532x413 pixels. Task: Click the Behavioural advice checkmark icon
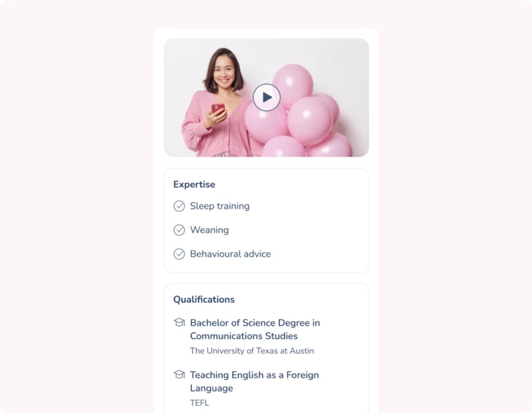179,254
